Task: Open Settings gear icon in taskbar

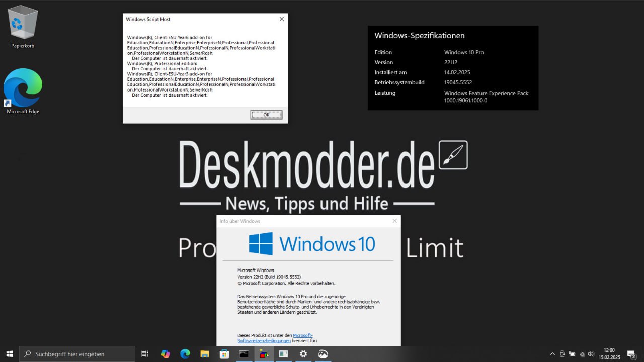Action: click(x=303, y=354)
